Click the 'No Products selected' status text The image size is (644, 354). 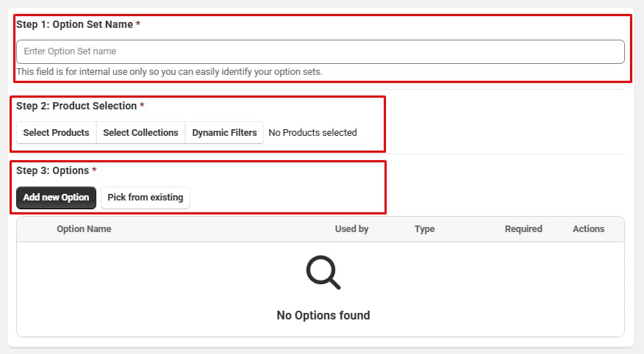[312, 132]
